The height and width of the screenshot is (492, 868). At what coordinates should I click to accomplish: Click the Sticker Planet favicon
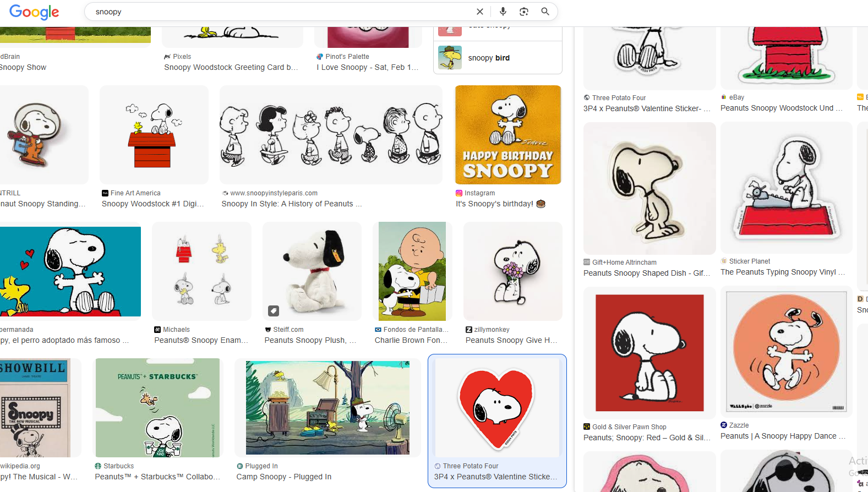click(x=724, y=261)
